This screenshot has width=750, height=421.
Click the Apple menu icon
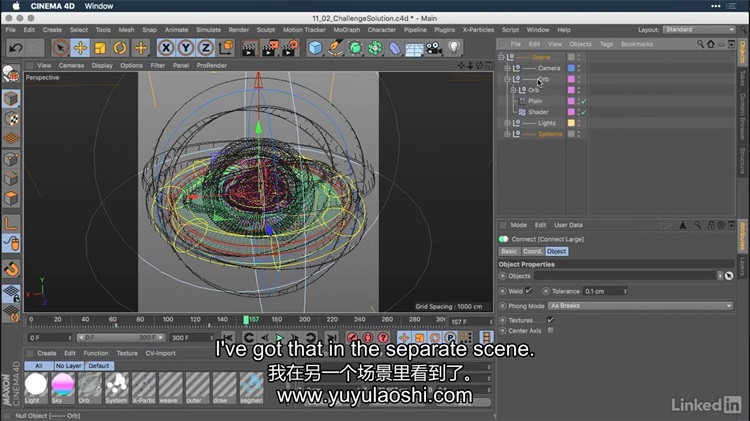pos(16,6)
